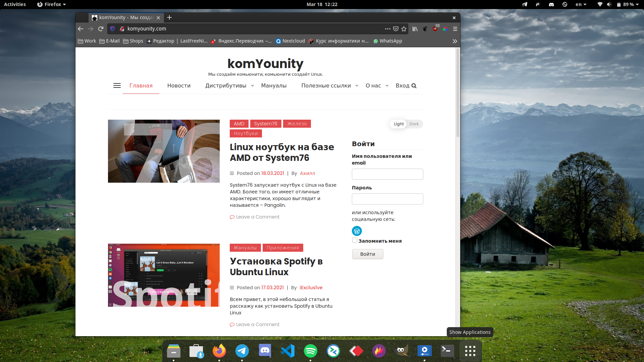The image size is (644, 362).
Task: Expand the Дистрибутивы submenu arrow
Action: (x=253, y=86)
